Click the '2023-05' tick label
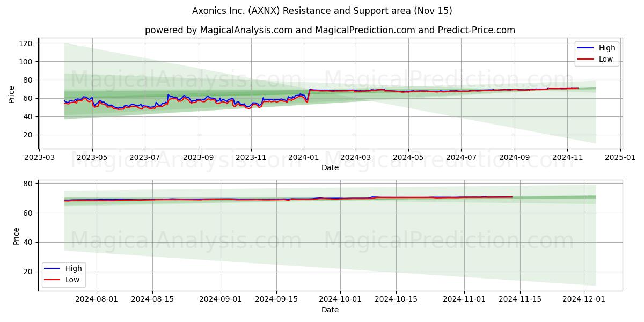Screen dimensions: 644x322 (x=92, y=157)
